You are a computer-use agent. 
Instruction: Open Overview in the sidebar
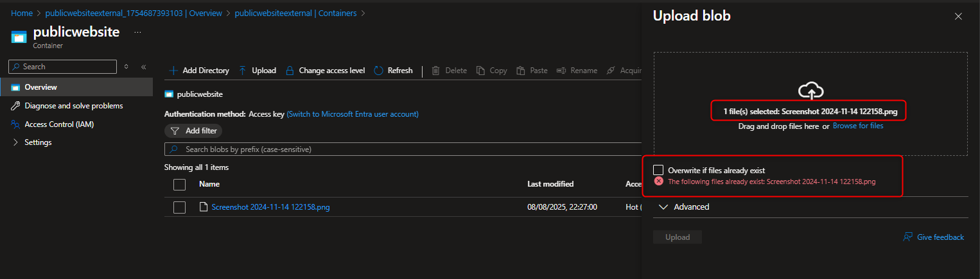pos(76,87)
